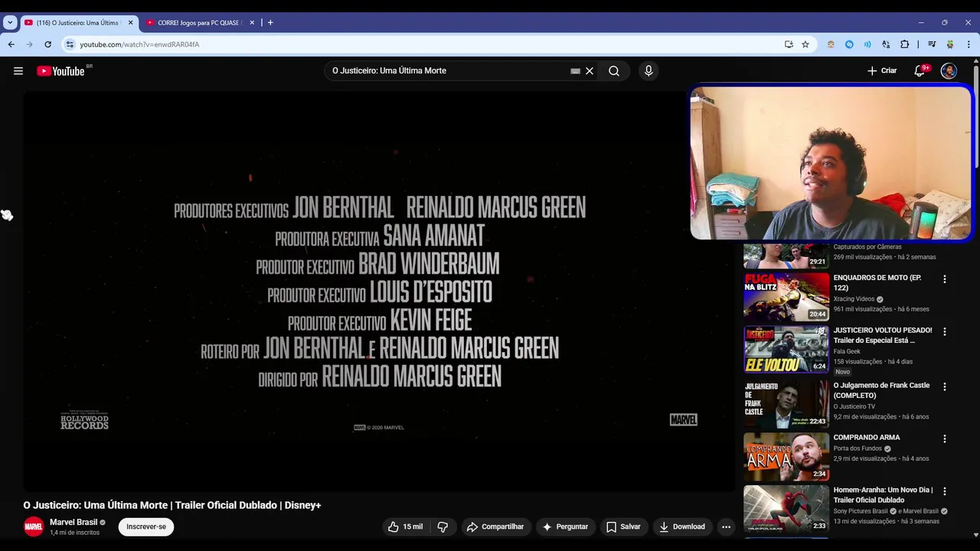980x551 pixels.
Task: Install app icon in the address bar
Action: (x=789, y=44)
